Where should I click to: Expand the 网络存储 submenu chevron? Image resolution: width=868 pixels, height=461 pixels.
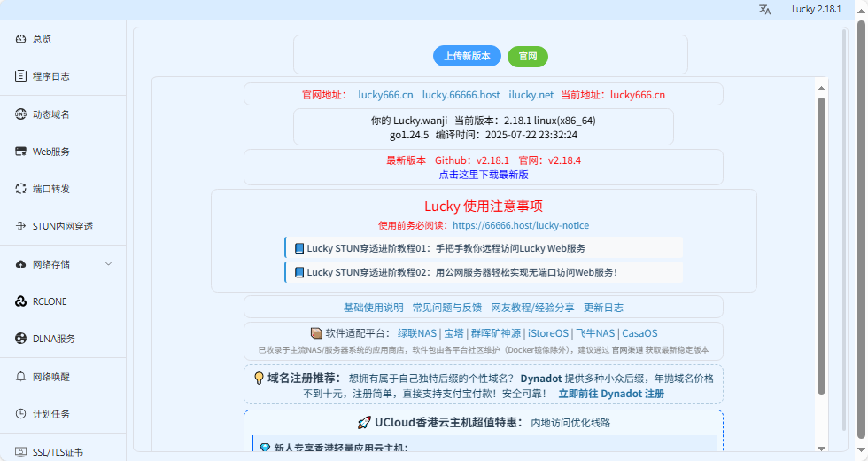pos(108,264)
